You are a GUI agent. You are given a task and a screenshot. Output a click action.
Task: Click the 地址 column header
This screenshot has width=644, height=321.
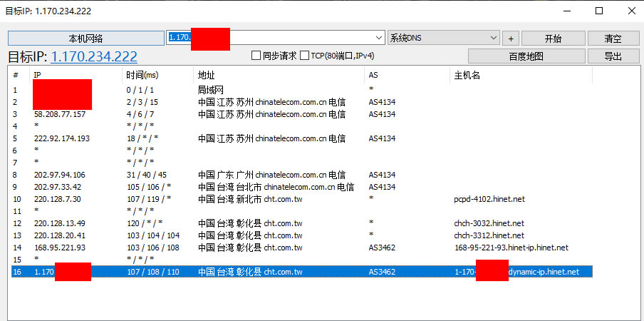pyautogui.click(x=278, y=75)
